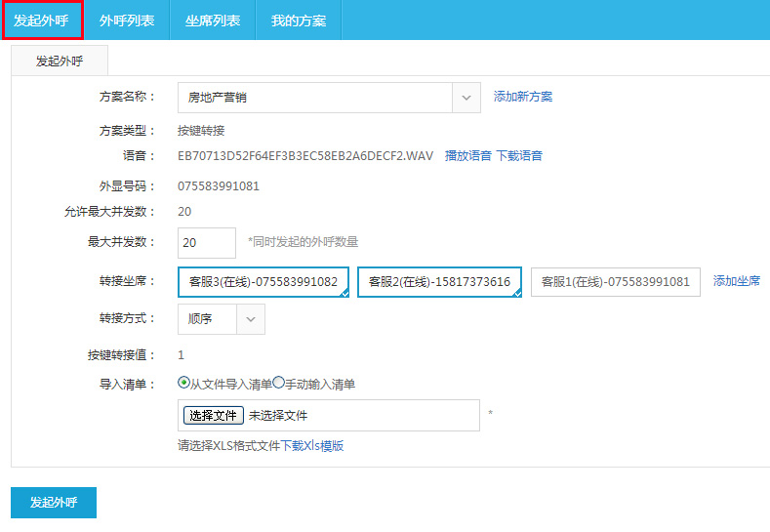
Task: Go to the 我的方案 tab
Action: pyautogui.click(x=299, y=20)
